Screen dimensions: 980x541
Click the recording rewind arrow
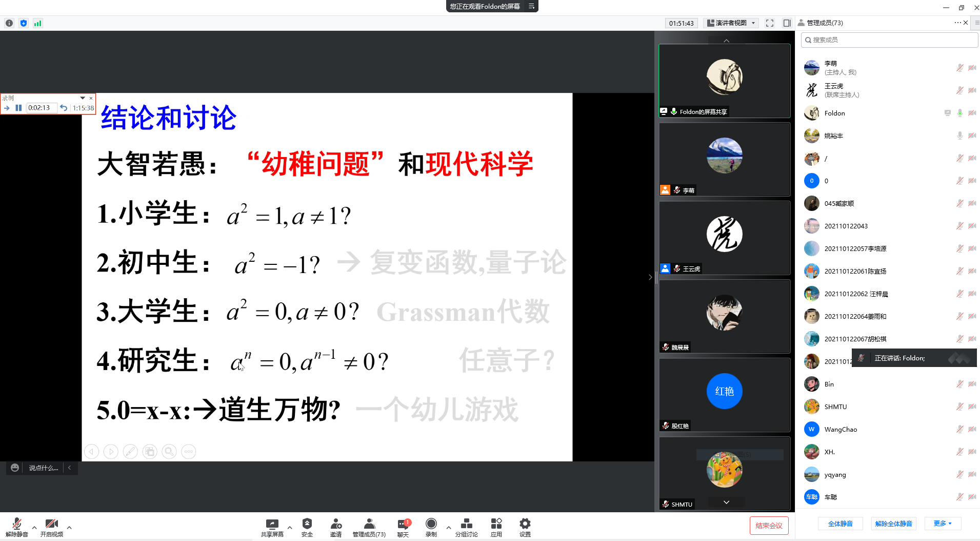tap(64, 108)
